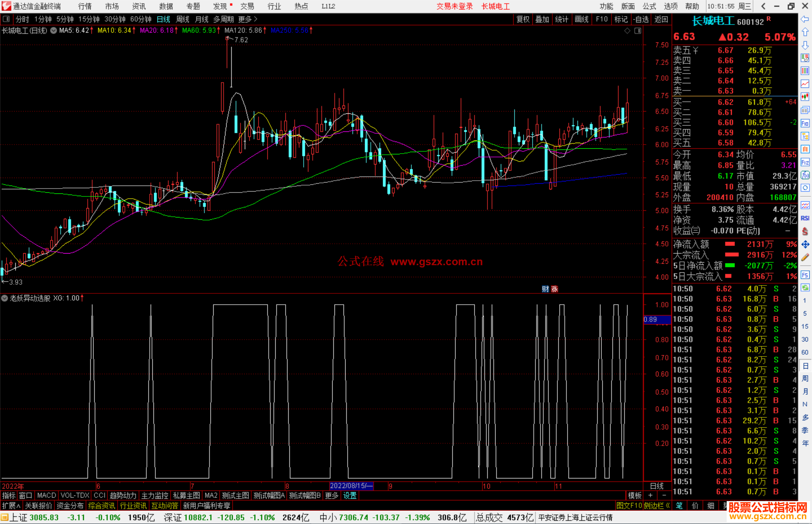Click the 图文F10 link
Image resolution: width=812 pixels, height=524 pixels.
pyautogui.click(x=629, y=506)
